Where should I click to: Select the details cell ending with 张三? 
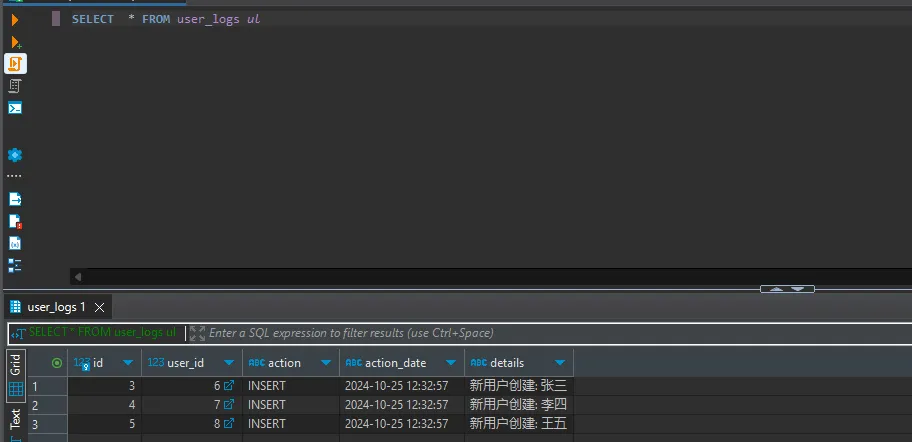[x=519, y=386]
